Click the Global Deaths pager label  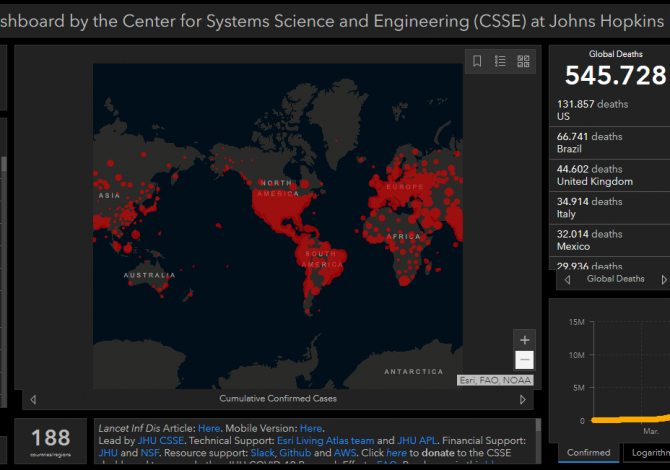[615, 279]
